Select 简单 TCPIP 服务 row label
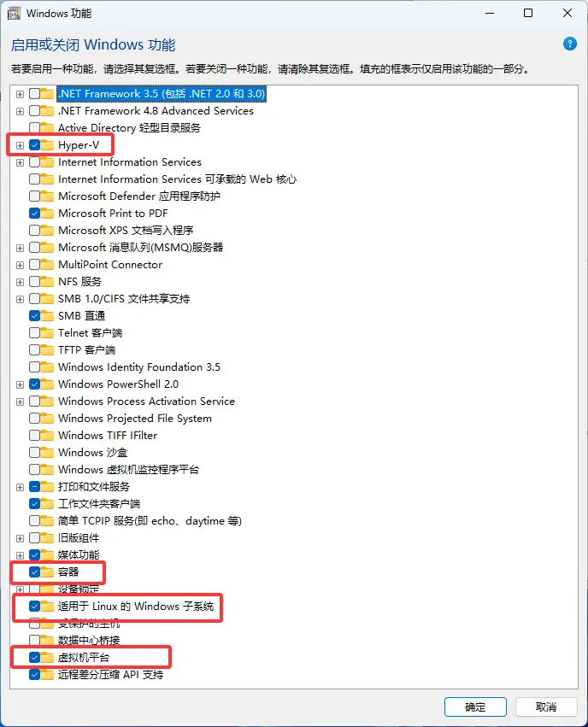The height and width of the screenshot is (727, 588). coord(150,520)
